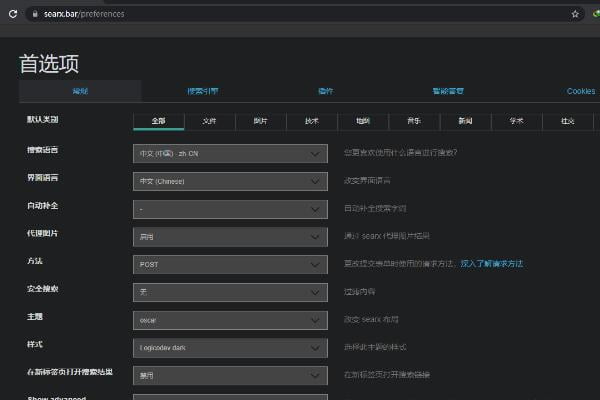Open the 智能答复 (Answerers) tab
This screenshot has height=400, width=600.
coord(448,91)
